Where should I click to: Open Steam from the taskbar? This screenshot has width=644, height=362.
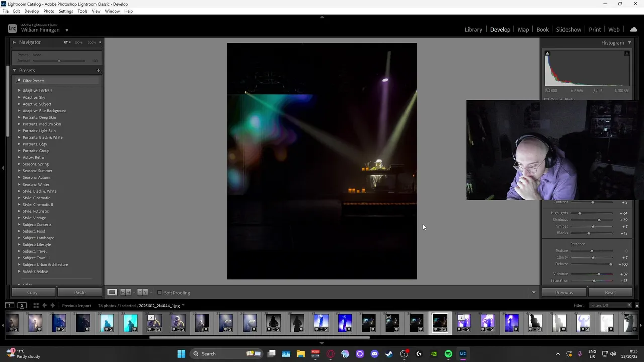(389, 354)
